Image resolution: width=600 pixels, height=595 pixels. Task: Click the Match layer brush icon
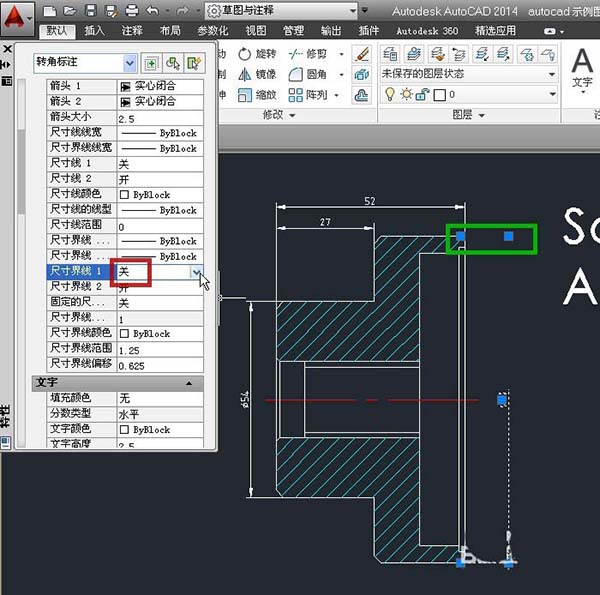(x=437, y=54)
